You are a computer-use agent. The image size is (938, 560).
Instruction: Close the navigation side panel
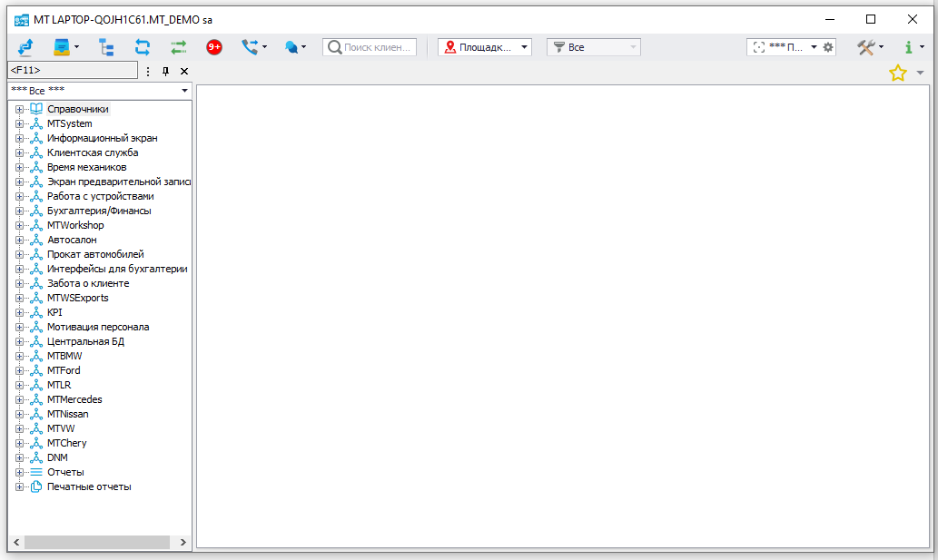pyautogui.click(x=184, y=71)
